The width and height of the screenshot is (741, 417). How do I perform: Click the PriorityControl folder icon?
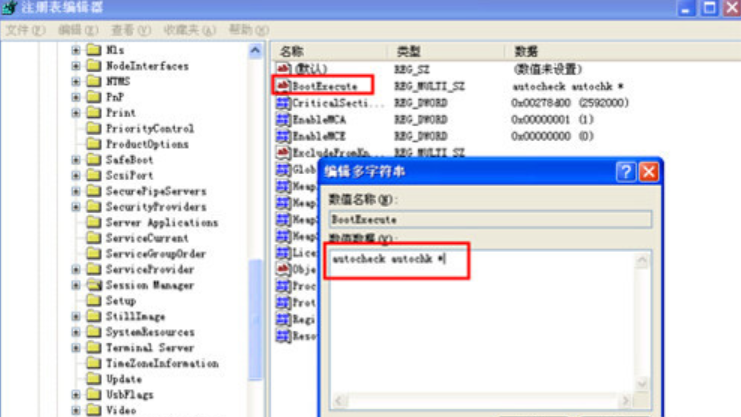tap(94, 129)
